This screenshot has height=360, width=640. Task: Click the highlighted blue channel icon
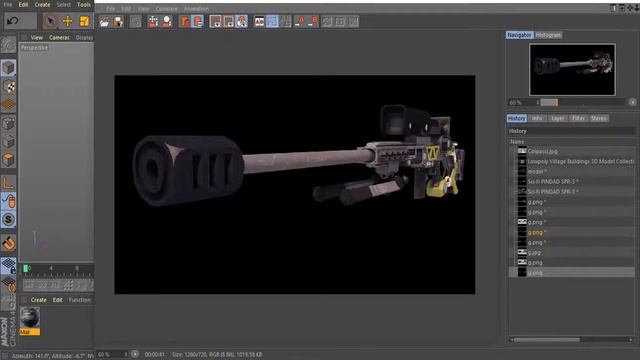pyautogui.click(x=242, y=22)
